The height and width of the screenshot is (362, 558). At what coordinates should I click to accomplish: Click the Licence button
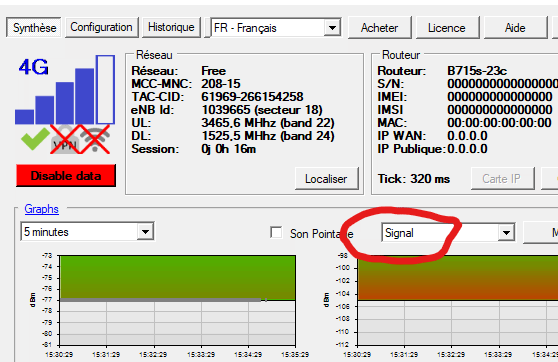446,27
